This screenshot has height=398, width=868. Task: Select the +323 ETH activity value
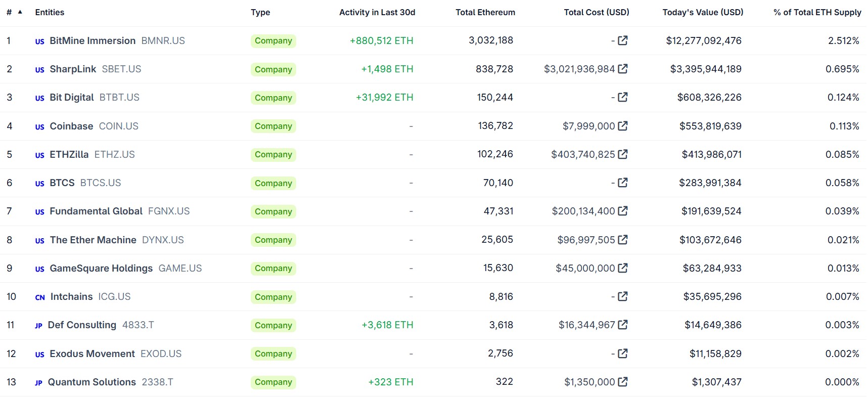click(x=391, y=382)
